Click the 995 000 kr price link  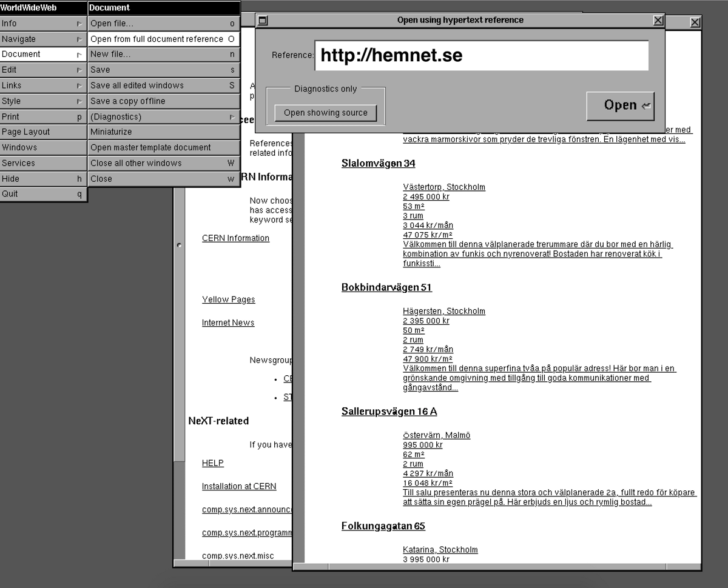pyautogui.click(x=422, y=445)
